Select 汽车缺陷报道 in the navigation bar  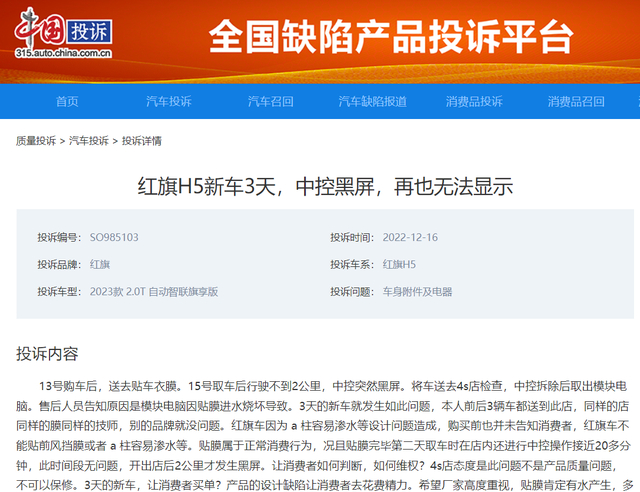372,101
